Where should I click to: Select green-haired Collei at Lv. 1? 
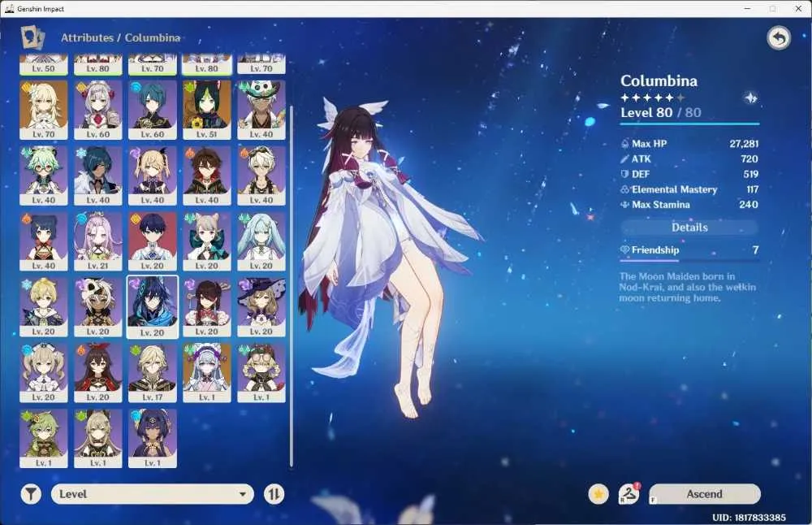tap(44, 439)
